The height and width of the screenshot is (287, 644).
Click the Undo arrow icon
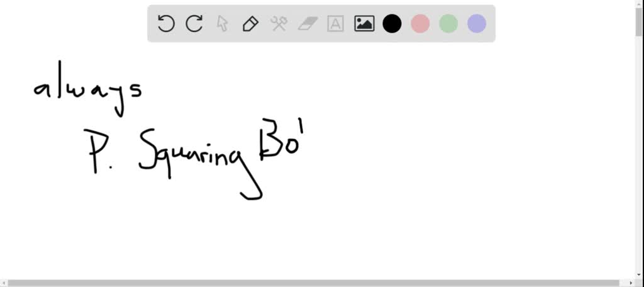click(166, 24)
